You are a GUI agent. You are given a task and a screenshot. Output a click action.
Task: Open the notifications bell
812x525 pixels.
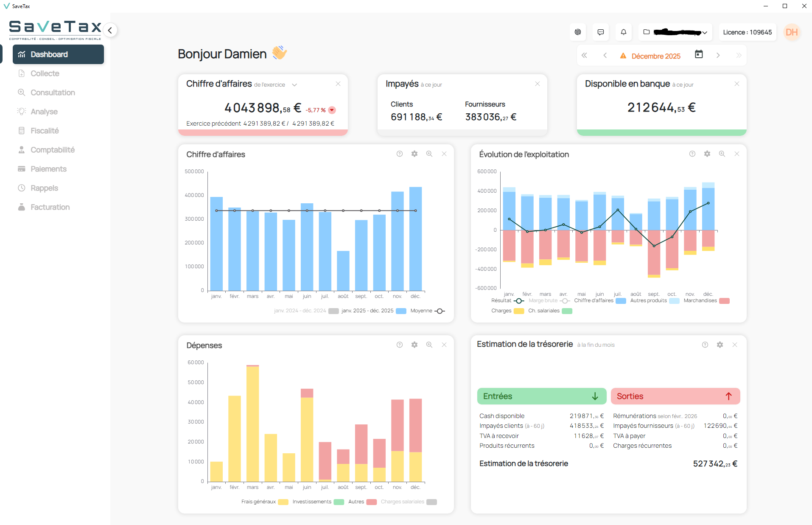tap(623, 32)
